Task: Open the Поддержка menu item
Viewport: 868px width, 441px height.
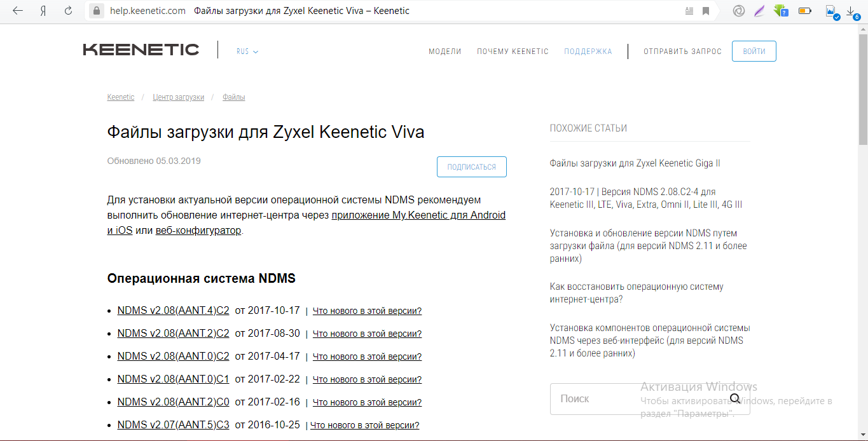Action: tap(588, 51)
